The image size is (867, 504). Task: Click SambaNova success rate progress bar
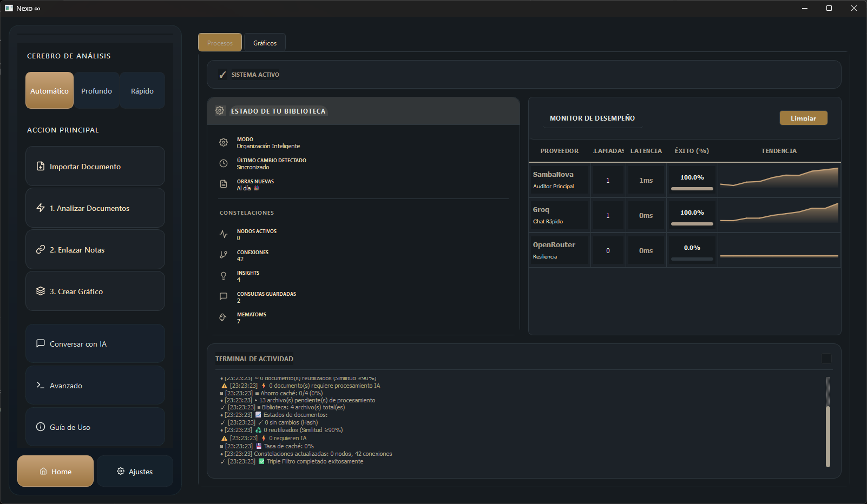[x=692, y=189]
